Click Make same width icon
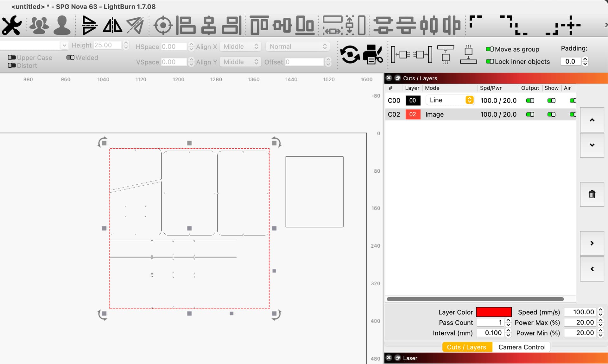Viewport: 608px width, 364px height. (332, 25)
